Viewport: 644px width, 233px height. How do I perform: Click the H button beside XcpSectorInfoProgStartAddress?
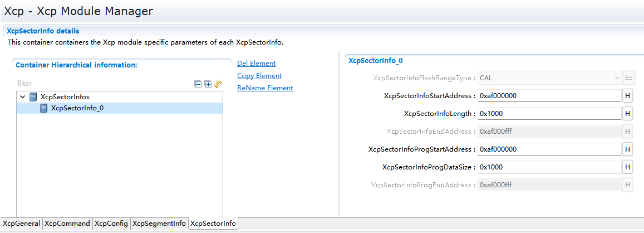coord(628,149)
